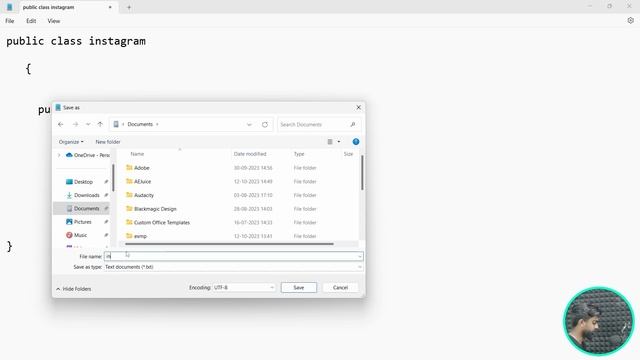Open the Blackmagic Design folder
Screen dimensions: 640x360
coord(151,209)
